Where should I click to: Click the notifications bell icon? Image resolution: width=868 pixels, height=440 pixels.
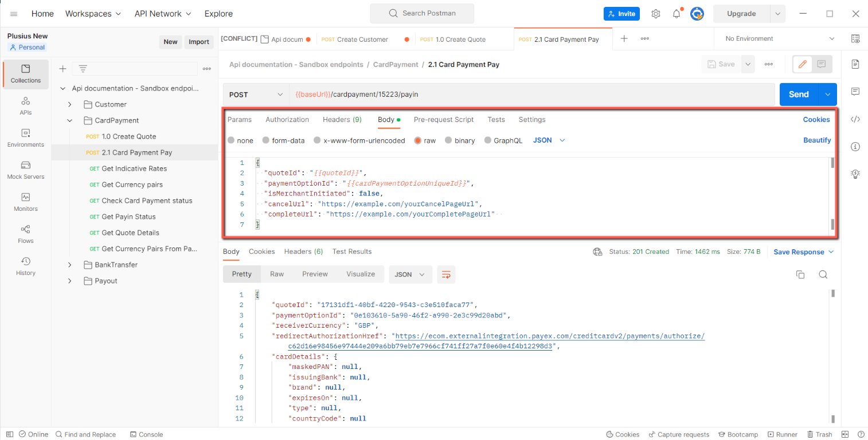point(677,14)
